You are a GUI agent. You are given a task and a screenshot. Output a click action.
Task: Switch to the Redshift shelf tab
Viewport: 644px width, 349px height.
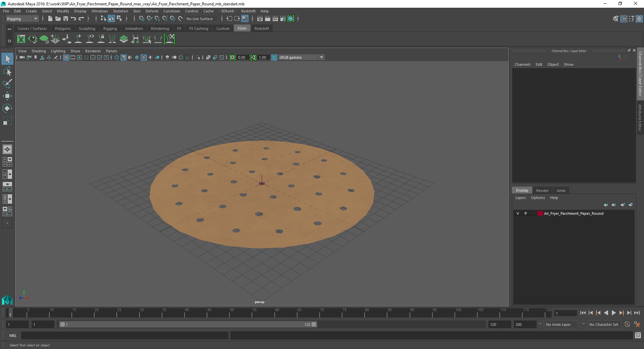[x=262, y=29]
